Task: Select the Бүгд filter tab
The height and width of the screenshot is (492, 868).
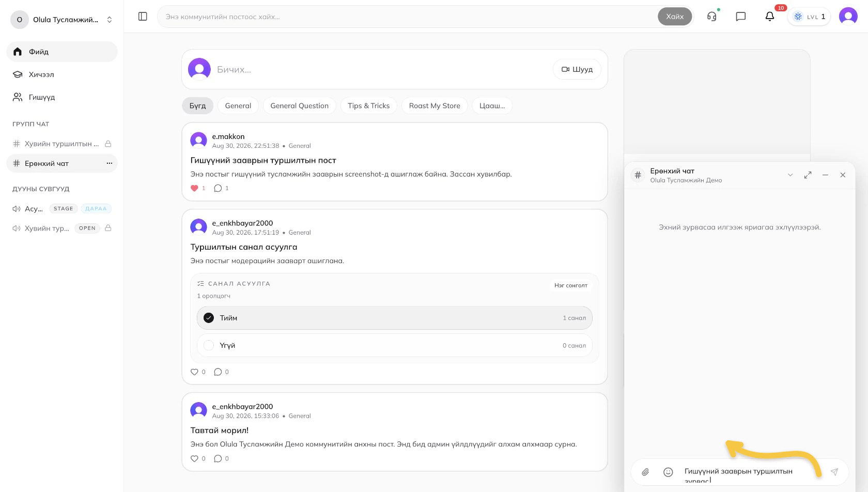Action: 197,105
